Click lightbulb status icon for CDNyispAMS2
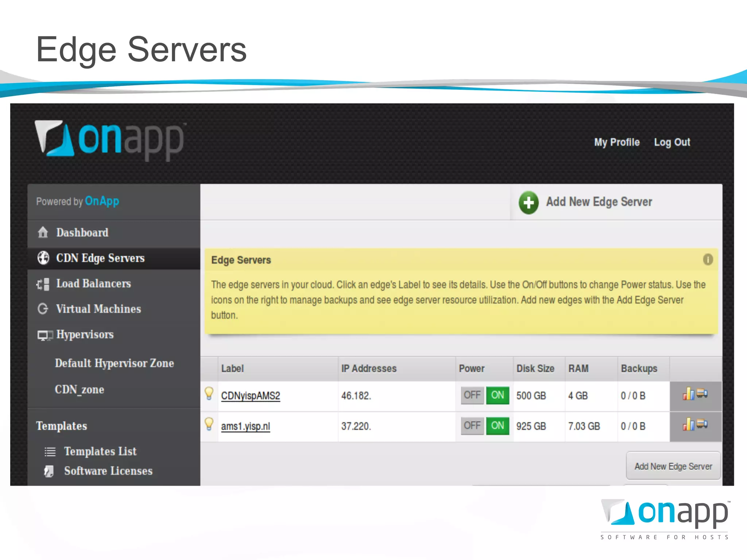The image size is (747, 560). (209, 394)
